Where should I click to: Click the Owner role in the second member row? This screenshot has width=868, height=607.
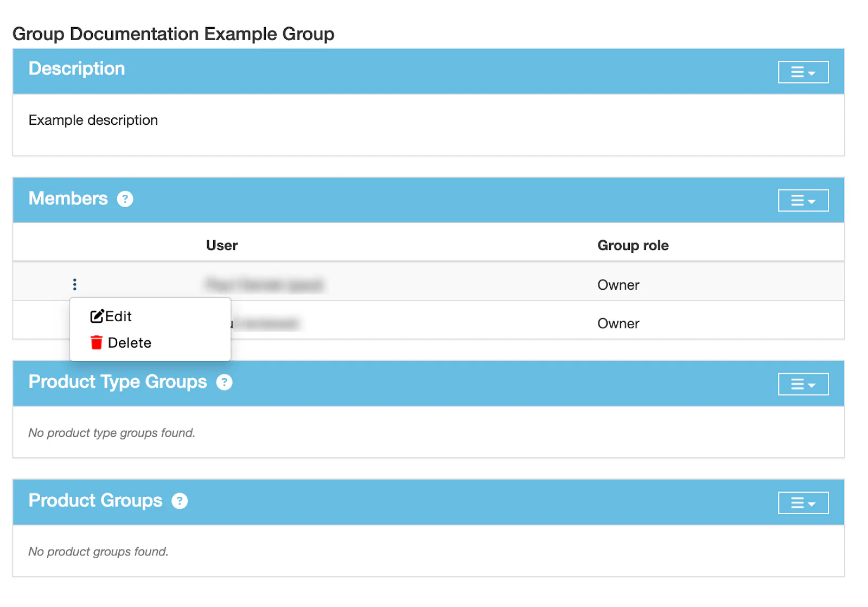(x=618, y=324)
